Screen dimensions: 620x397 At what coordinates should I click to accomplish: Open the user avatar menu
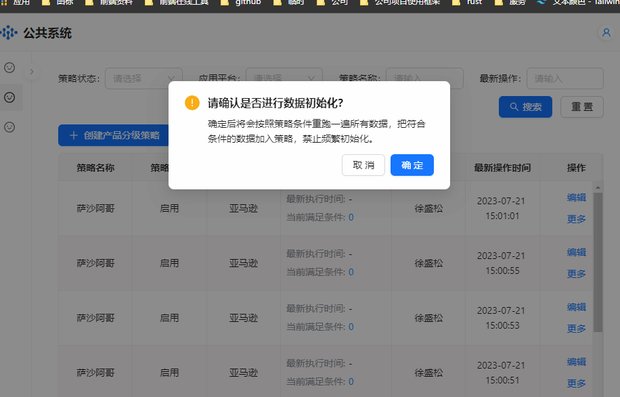coord(606,32)
